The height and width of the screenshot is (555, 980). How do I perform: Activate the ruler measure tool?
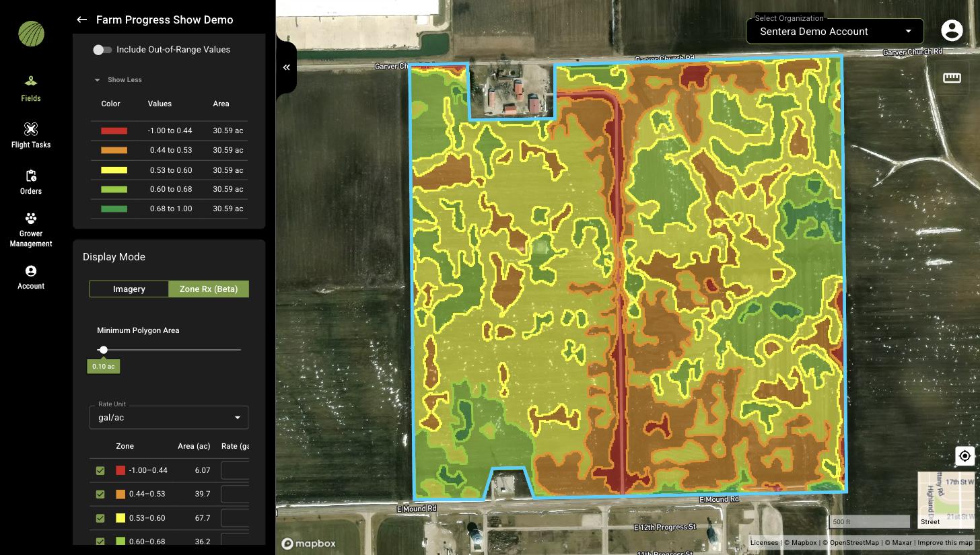pyautogui.click(x=952, y=77)
